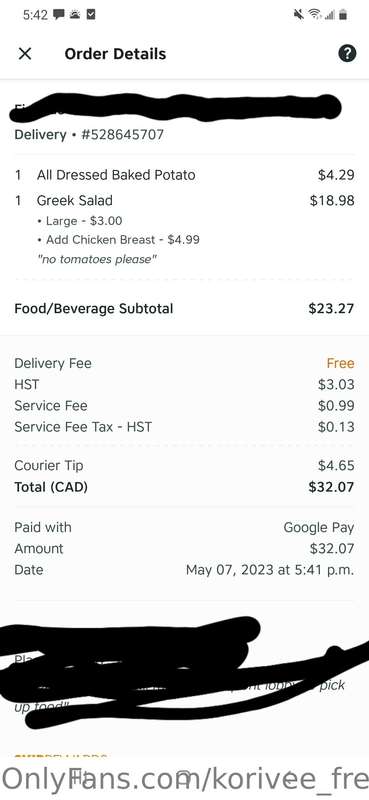
Task: Tap the battery status icon
Action: tap(343, 15)
